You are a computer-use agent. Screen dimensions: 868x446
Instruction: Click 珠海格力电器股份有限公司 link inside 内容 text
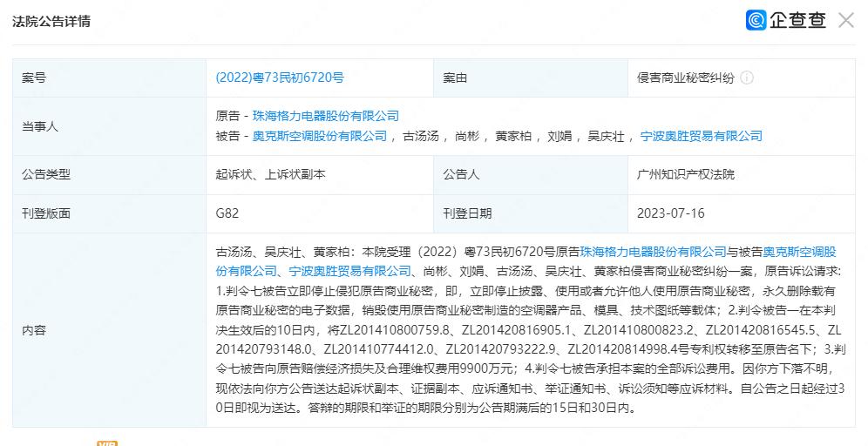(x=654, y=253)
